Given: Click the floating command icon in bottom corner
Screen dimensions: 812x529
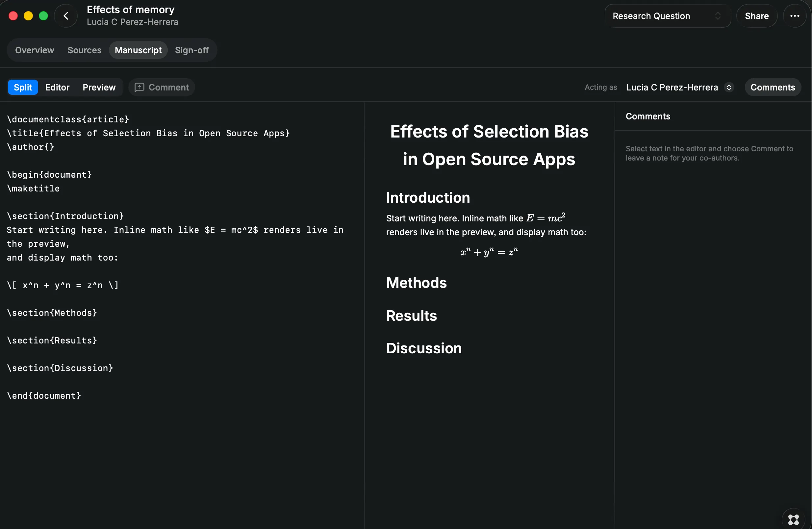Looking at the screenshot, I should [x=793, y=519].
